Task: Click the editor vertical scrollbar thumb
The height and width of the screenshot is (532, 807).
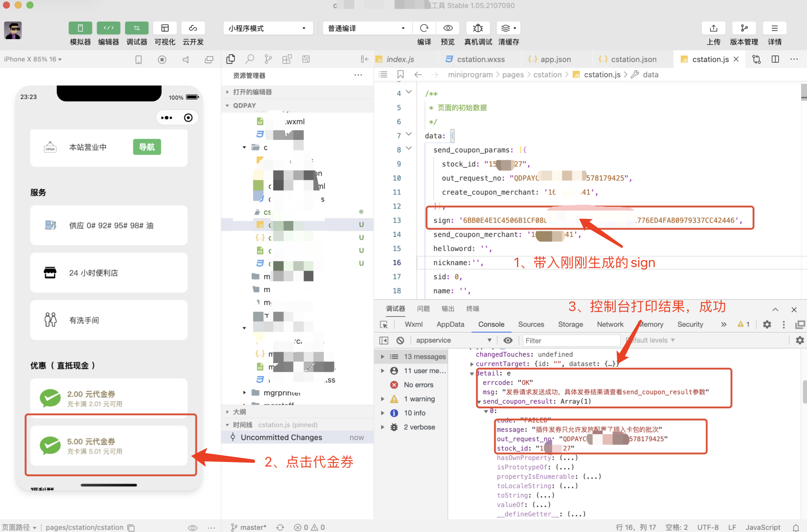Action: [804, 92]
